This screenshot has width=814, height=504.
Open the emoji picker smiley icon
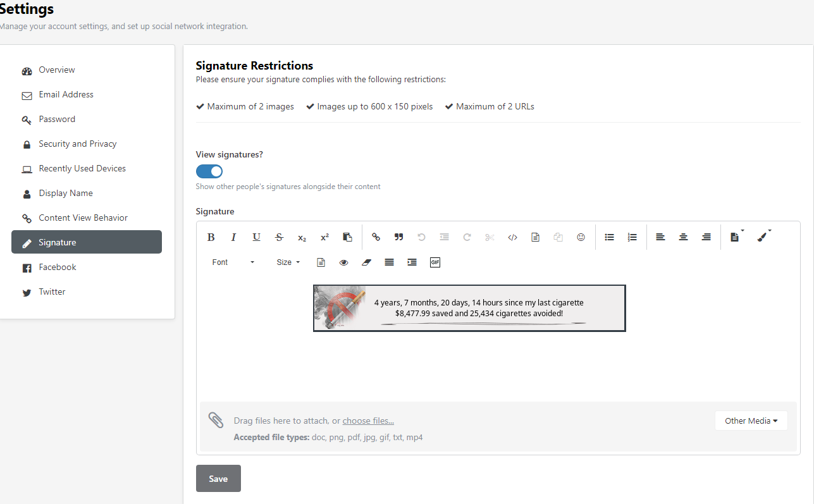point(581,237)
